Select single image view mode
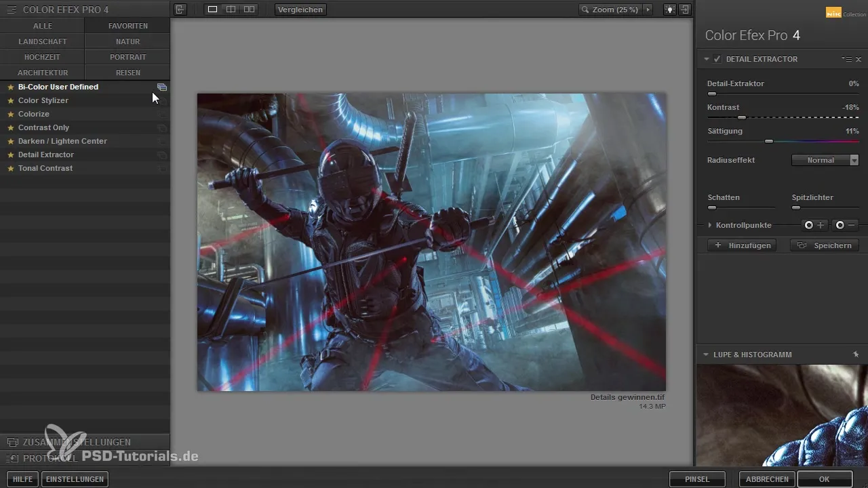The image size is (868, 488). coord(212,9)
